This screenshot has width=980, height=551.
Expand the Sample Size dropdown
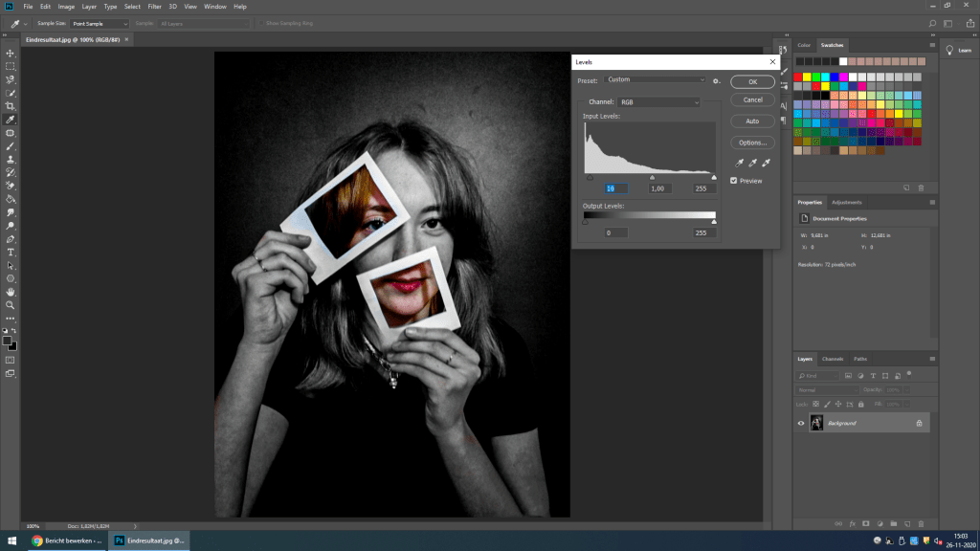[x=100, y=23]
